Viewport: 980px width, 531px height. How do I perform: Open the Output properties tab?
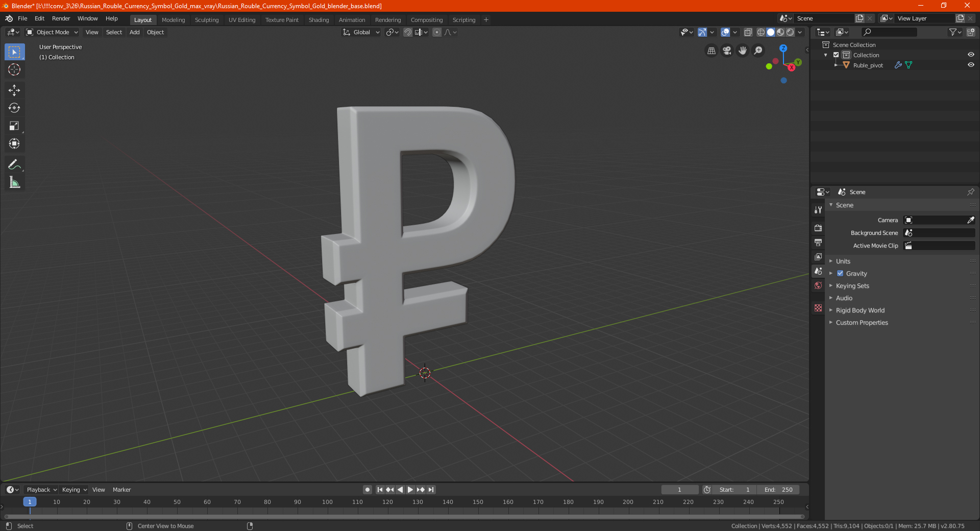[x=818, y=242]
